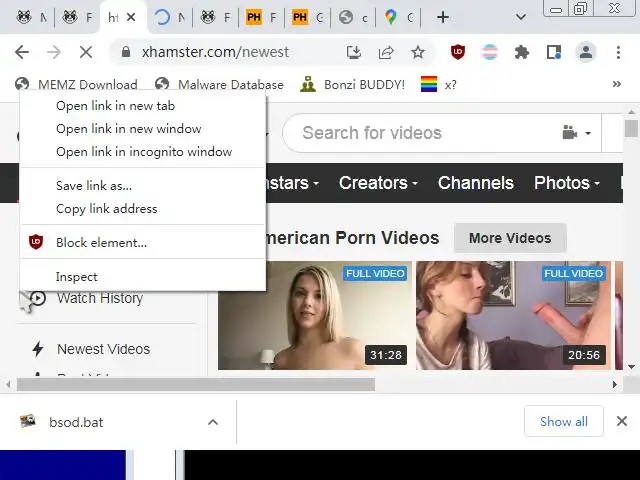
Task: Select Inspect in the context menu
Action: tap(143, 277)
